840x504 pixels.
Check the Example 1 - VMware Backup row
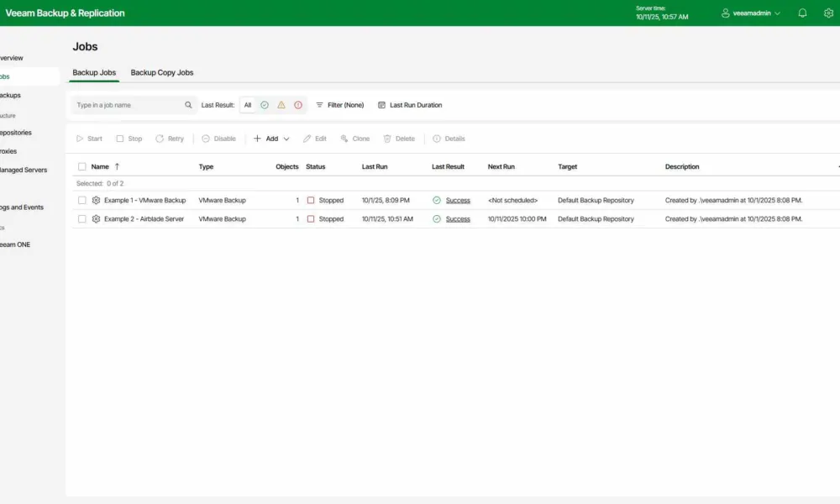coord(82,201)
